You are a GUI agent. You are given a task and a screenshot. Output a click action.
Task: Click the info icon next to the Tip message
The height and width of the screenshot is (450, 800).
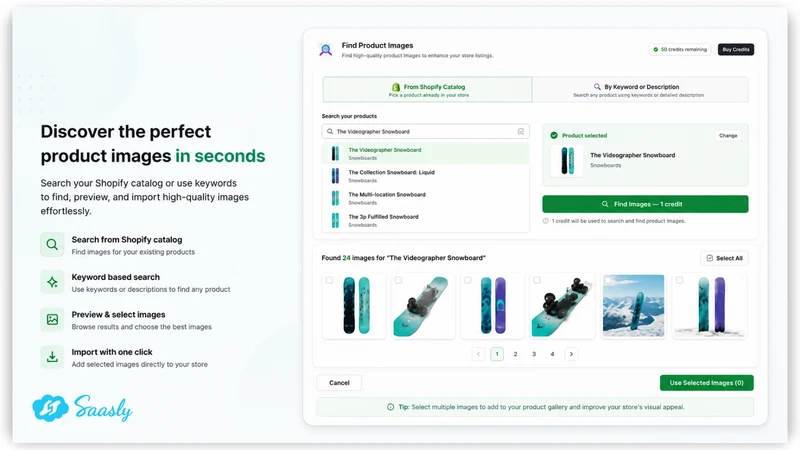pyautogui.click(x=390, y=407)
